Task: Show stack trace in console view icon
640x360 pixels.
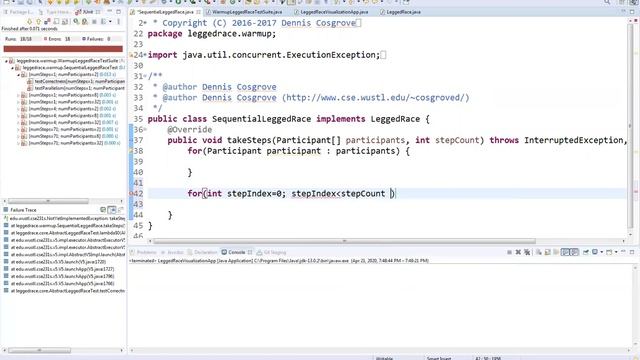Action: click(x=103, y=210)
